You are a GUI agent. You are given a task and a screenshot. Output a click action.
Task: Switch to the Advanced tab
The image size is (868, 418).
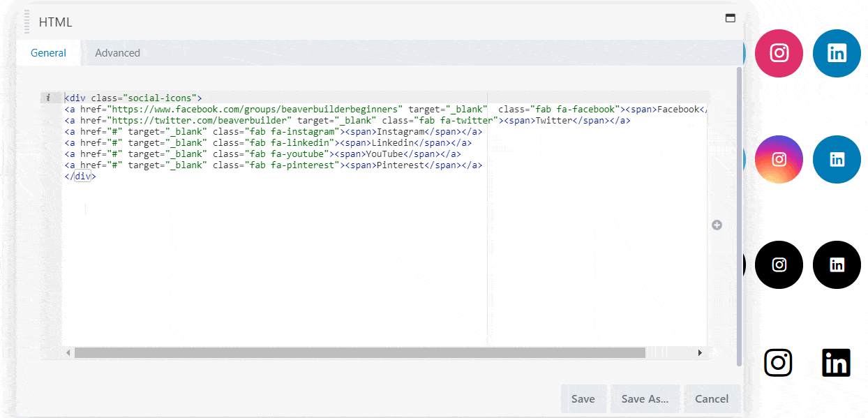117,53
